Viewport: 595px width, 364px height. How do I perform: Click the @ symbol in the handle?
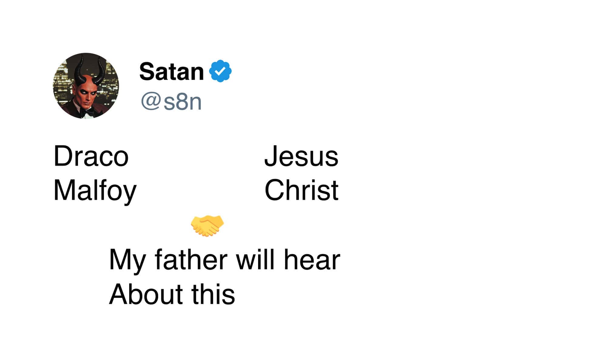[151, 102]
